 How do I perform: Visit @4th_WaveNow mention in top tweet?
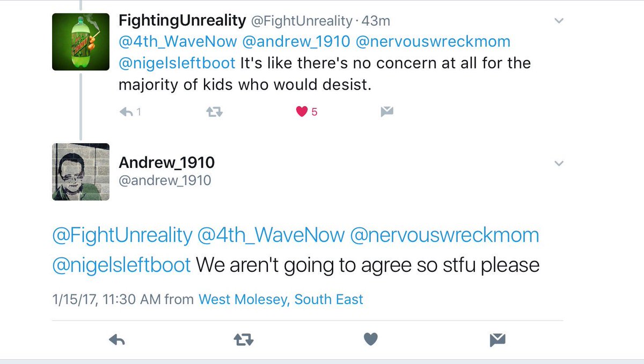click(x=177, y=41)
